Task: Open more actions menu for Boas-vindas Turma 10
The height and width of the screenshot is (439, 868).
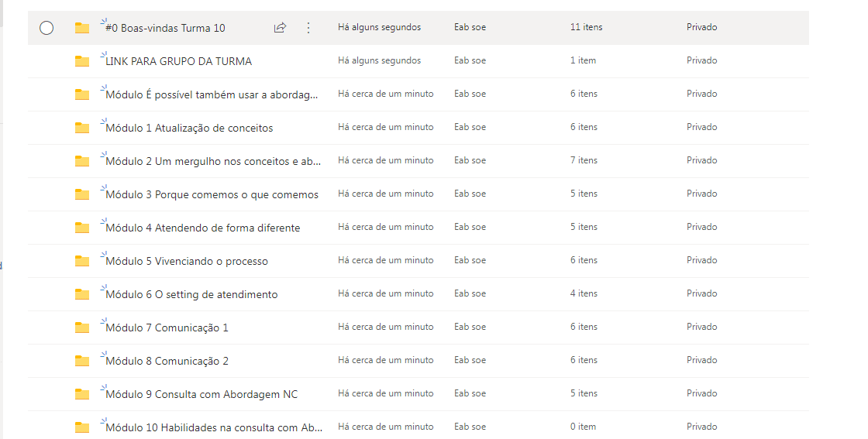Action: 308,28
